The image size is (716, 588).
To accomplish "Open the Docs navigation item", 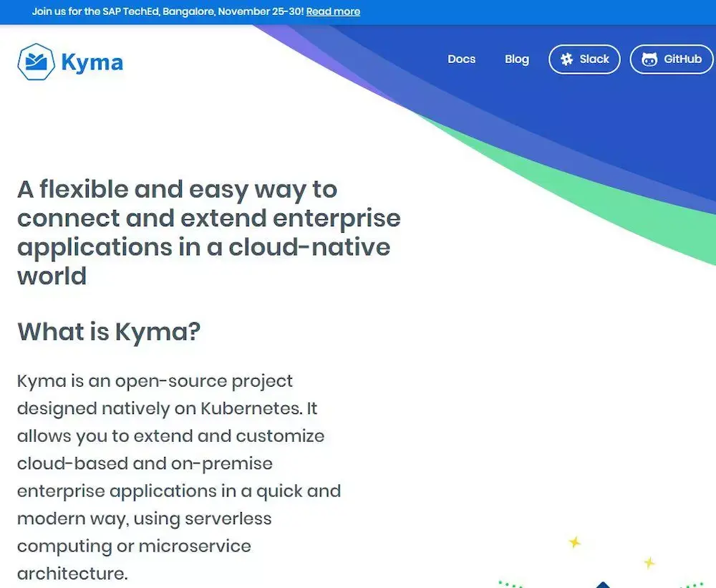I will [x=461, y=59].
